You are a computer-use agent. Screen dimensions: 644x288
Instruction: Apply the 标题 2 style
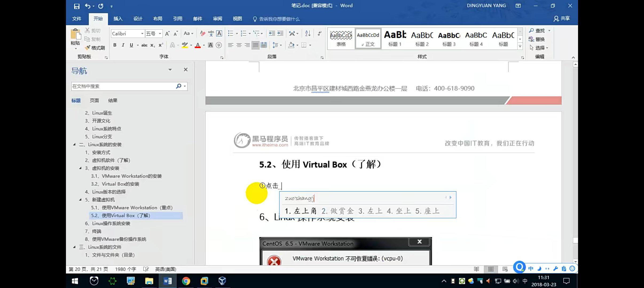point(422,38)
